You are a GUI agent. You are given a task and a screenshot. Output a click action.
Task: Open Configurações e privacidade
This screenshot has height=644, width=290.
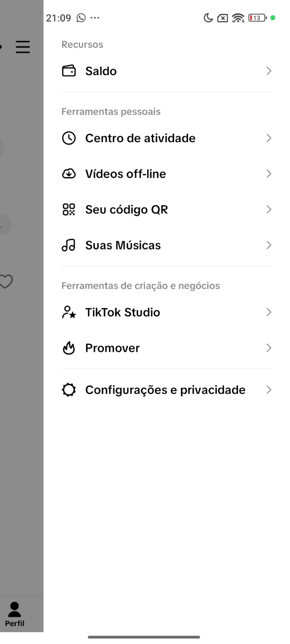pyautogui.click(x=165, y=390)
